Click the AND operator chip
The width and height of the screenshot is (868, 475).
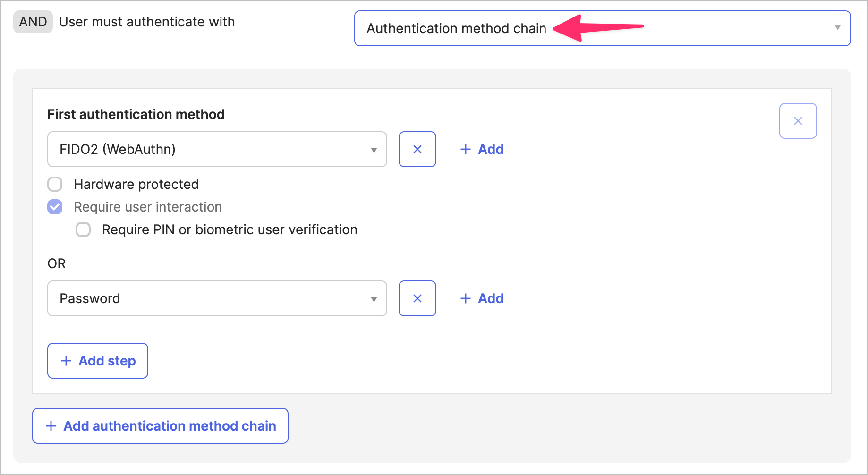point(33,21)
